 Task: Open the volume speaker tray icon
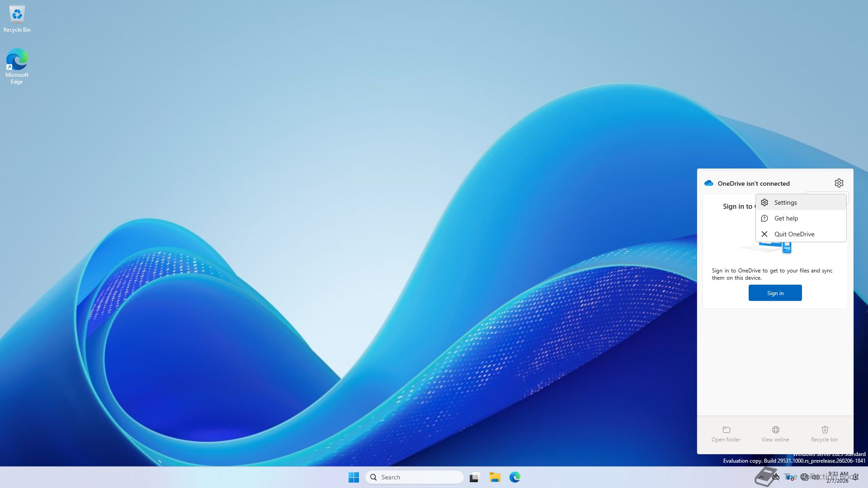pyautogui.click(x=816, y=477)
